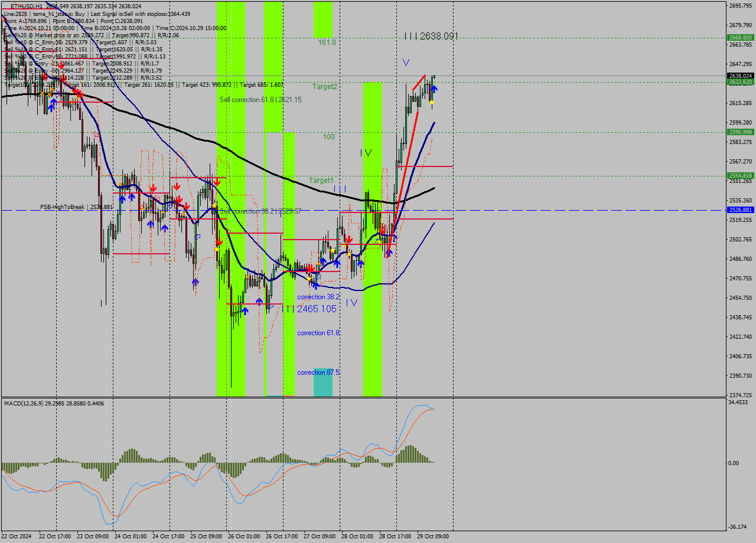This screenshot has height=543, width=756.
Task: Select the blue 'correction 61.8' label
Action: [x=318, y=333]
